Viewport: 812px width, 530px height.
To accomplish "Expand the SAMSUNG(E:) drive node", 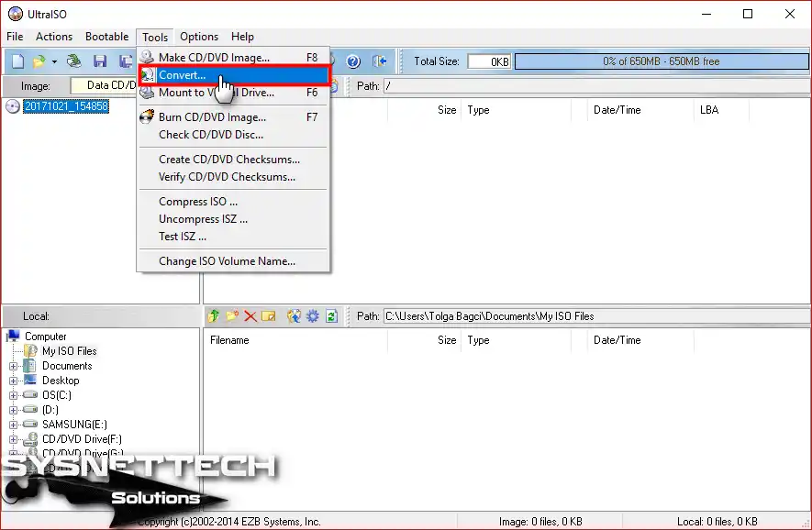I will click(x=14, y=425).
